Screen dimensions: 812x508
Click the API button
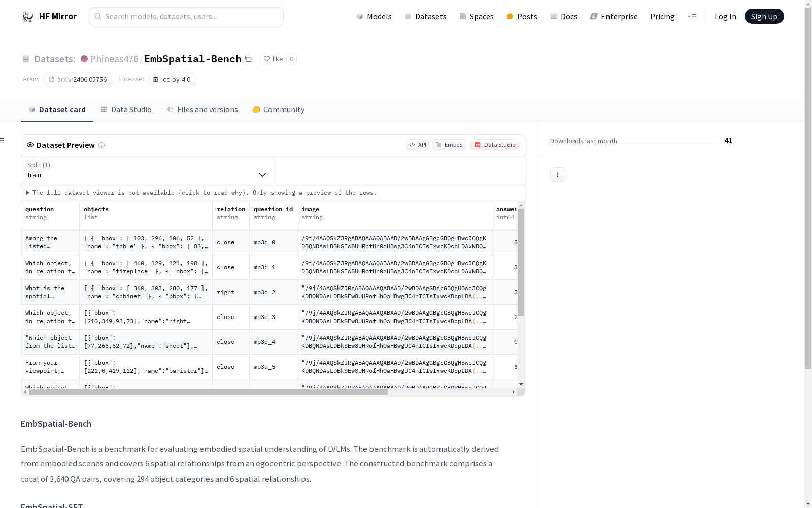(418, 145)
